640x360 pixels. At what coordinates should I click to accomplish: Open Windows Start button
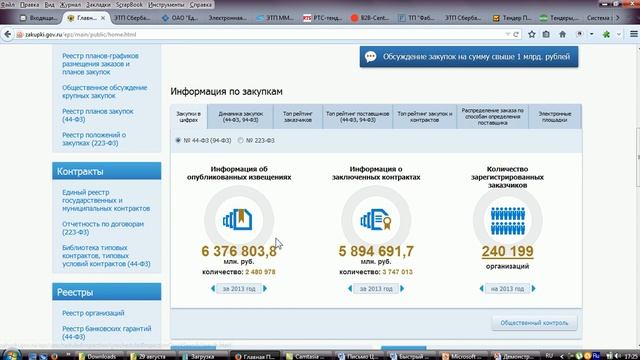tap(10, 355)
